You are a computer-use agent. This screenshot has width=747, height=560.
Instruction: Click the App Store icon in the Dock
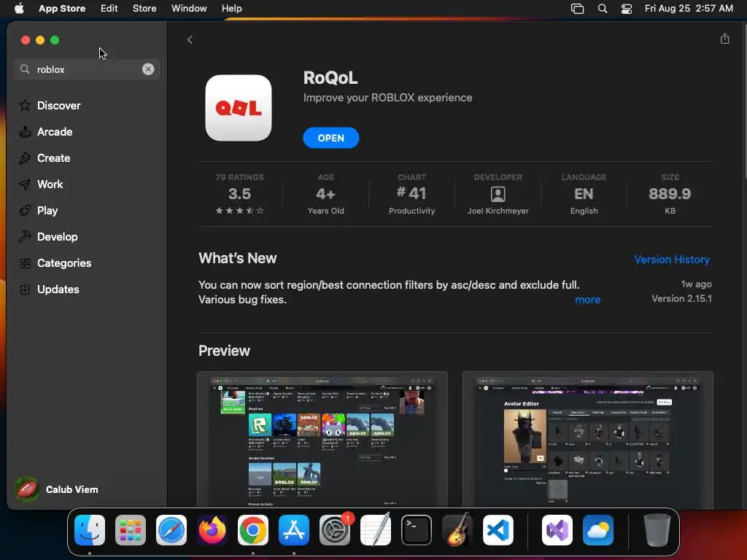(294, 530)
